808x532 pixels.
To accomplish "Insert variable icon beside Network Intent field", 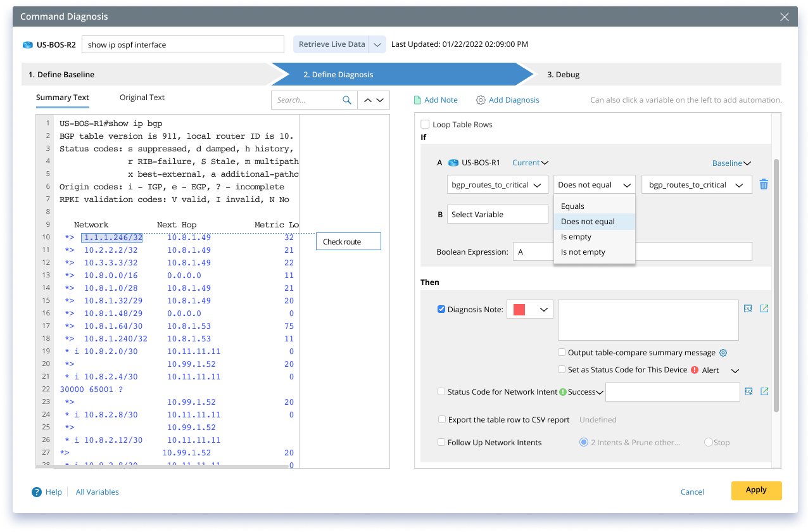I will click(748, 391).
